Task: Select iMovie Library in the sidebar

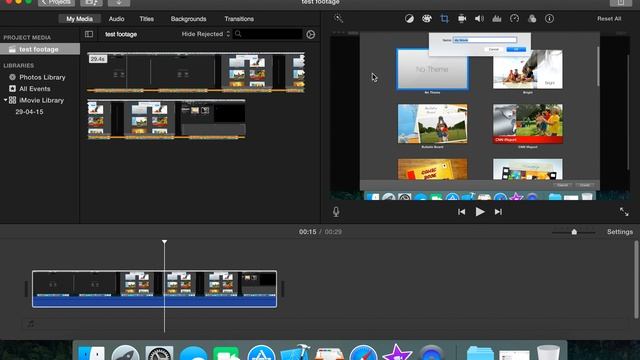Action: pos(41,100)
